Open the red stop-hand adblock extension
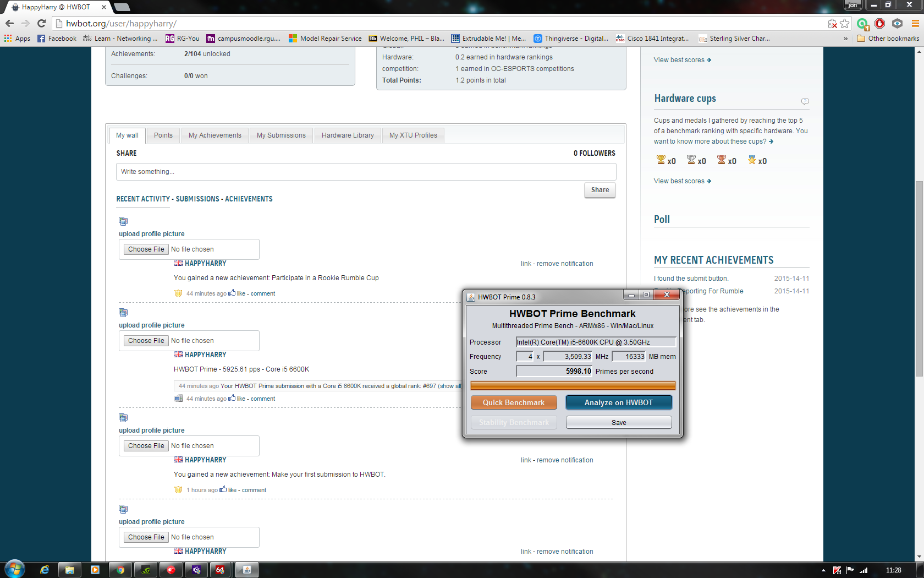This screenshot has height=578, width=924. tap(880, 23)
